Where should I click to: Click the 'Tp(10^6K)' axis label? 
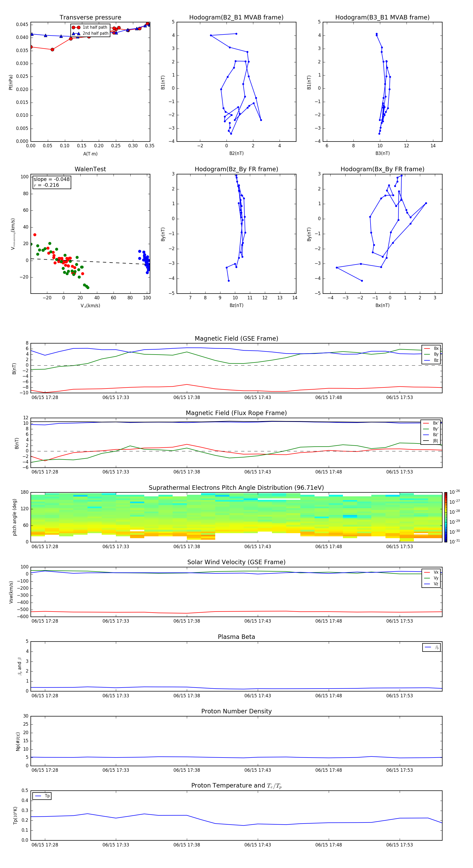(15, 815)
